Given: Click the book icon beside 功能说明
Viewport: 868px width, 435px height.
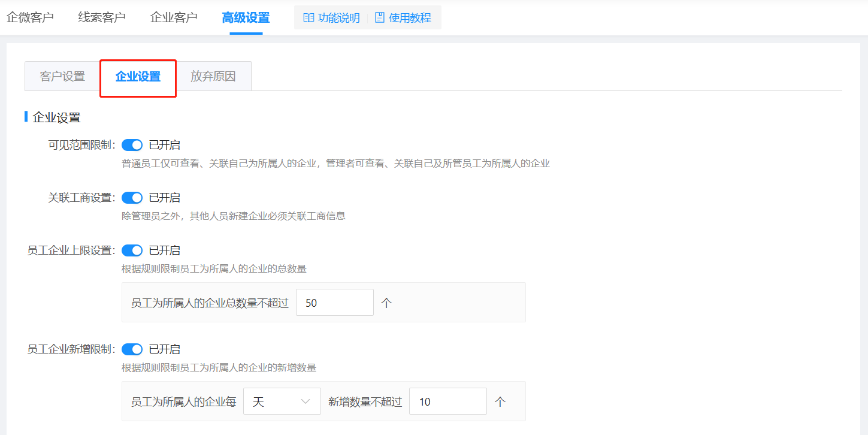Looking at the screenshot, I should (309, 18).
